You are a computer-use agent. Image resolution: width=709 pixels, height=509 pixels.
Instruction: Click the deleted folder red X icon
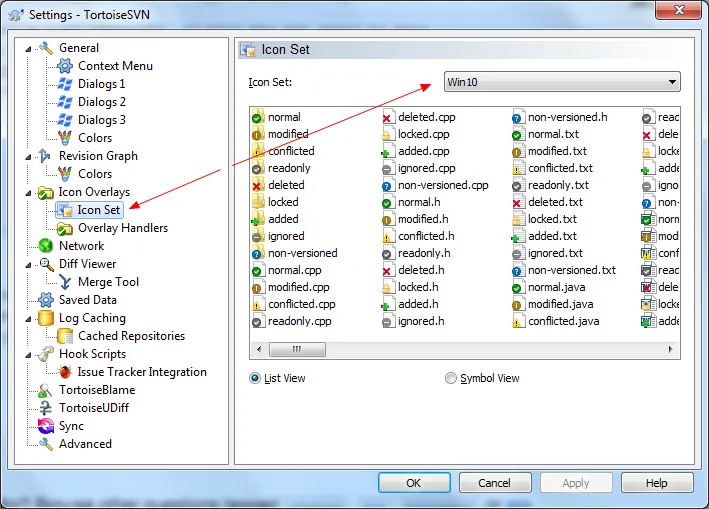[x=258, y=185]
